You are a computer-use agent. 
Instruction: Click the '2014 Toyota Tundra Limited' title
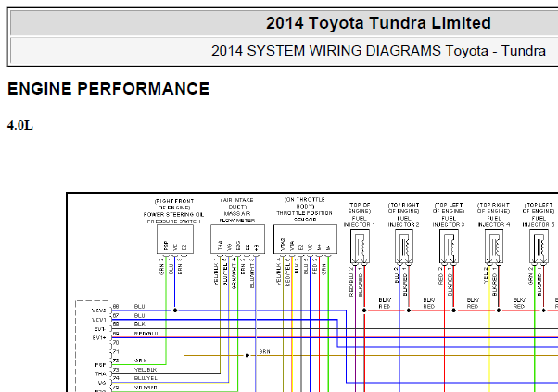pyautogui.click(x=378, y=23)
